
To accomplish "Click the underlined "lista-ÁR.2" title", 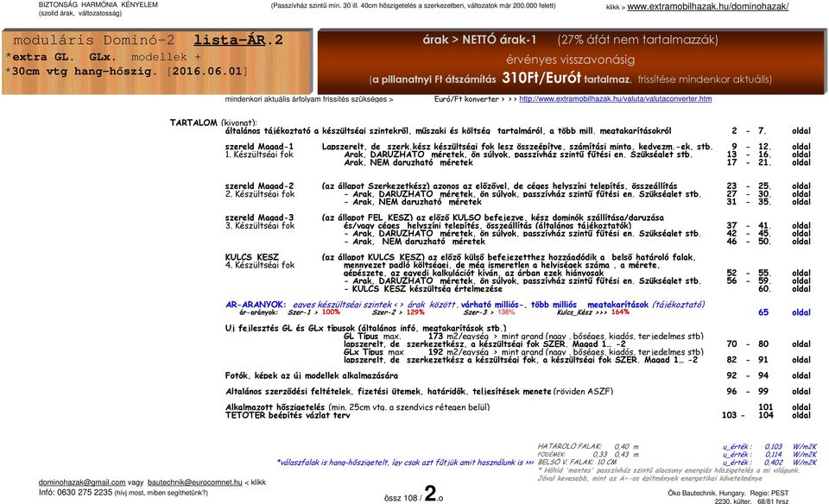I will [x=238, y=41].
